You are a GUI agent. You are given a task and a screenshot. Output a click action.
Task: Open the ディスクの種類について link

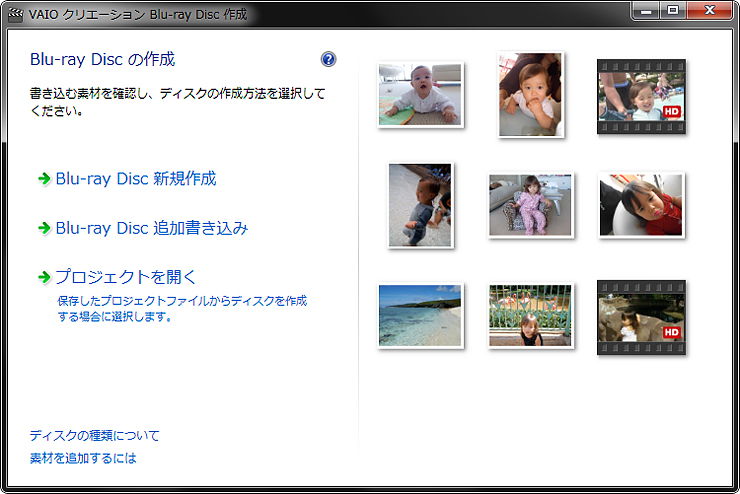94,436
